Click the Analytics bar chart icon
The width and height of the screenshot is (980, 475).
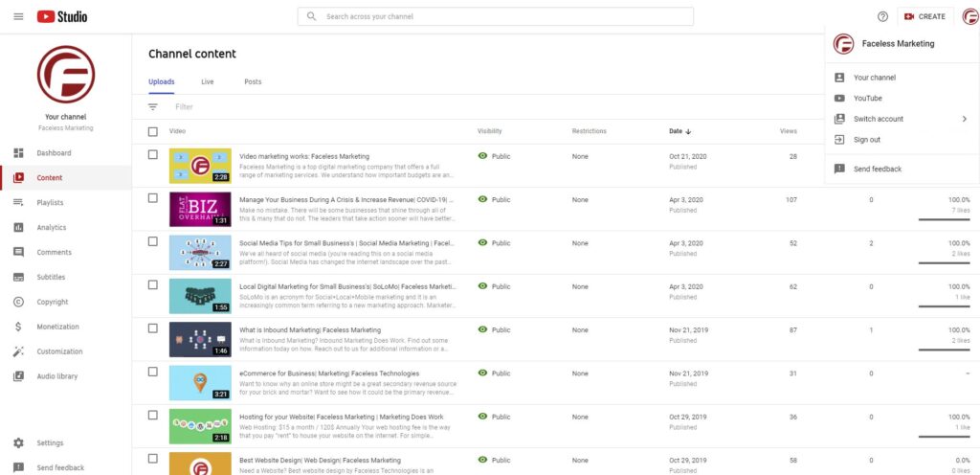click(x=19, y=228)
